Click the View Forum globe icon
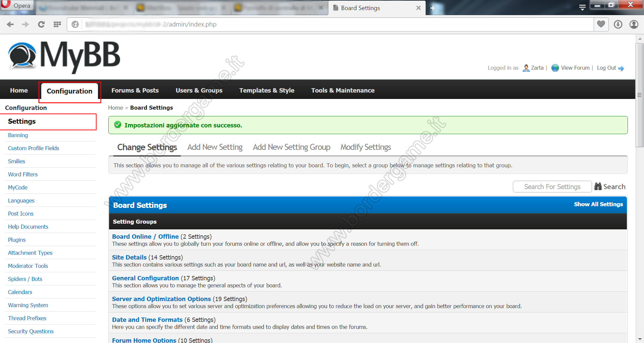This screenshot has width=644, height=343. click(555, 68)
